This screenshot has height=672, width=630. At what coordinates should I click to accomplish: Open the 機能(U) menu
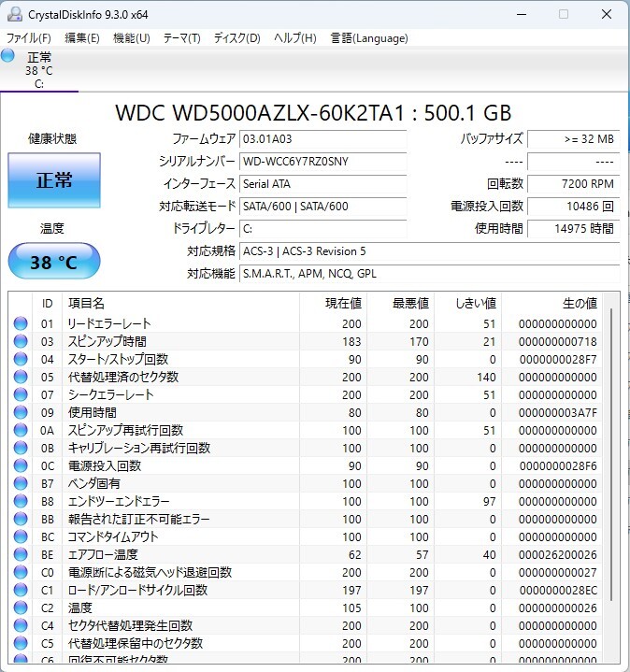[x=132, y=38]
